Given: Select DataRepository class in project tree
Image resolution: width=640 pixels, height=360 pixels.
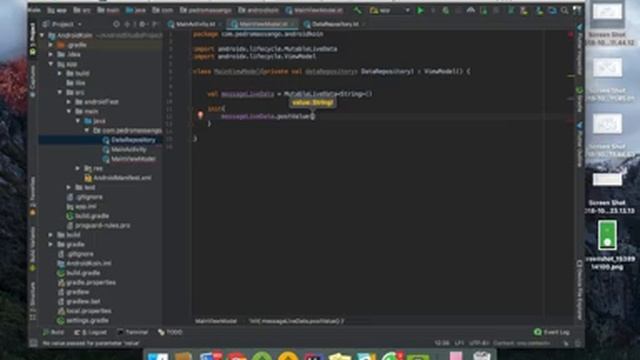Looking at the screenshot, I should coord(129,140).
